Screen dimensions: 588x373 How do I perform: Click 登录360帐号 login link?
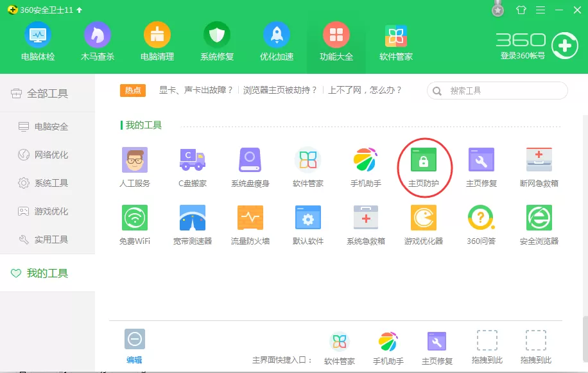click(523, 56)
